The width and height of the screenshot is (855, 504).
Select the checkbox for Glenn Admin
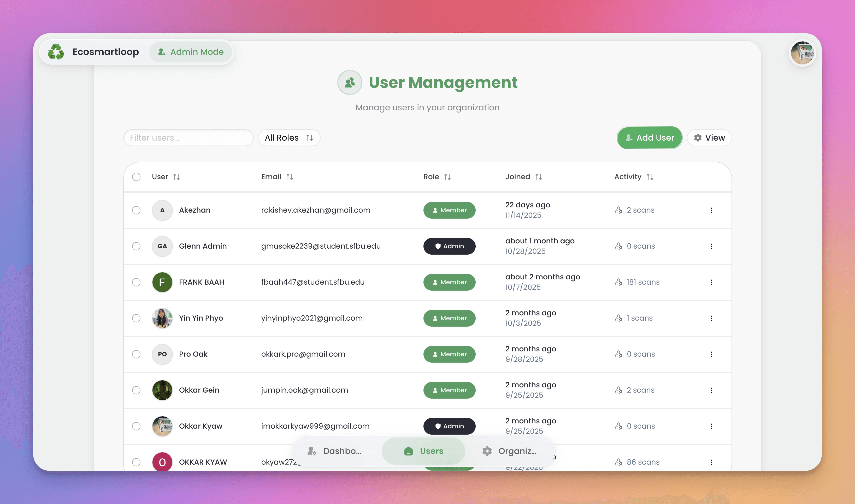(136, 246)
